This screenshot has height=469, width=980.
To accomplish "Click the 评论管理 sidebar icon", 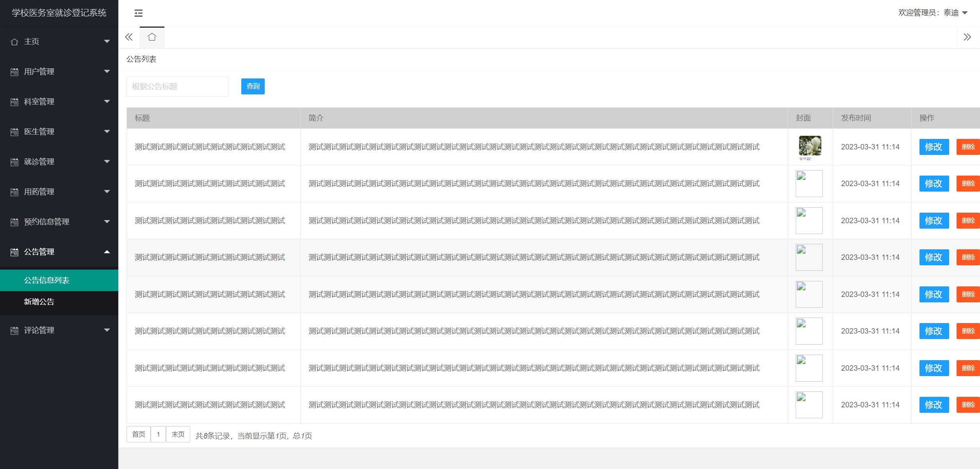I will (x=14, y=330).
